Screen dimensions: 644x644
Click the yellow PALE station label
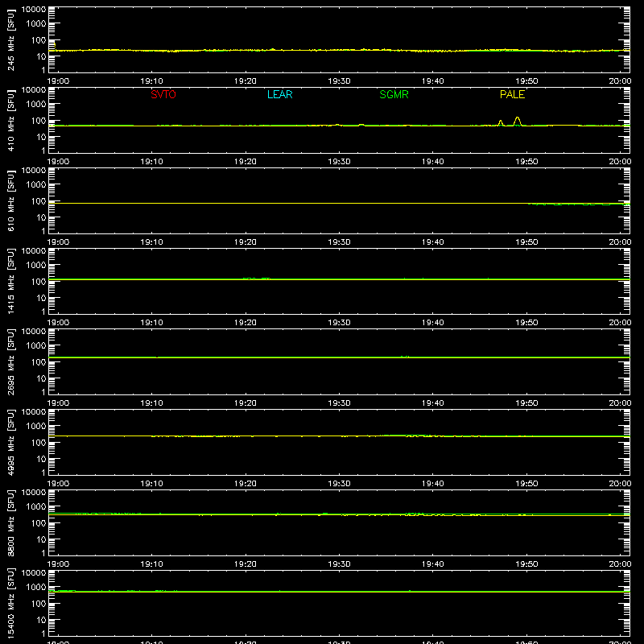point(512,94)
